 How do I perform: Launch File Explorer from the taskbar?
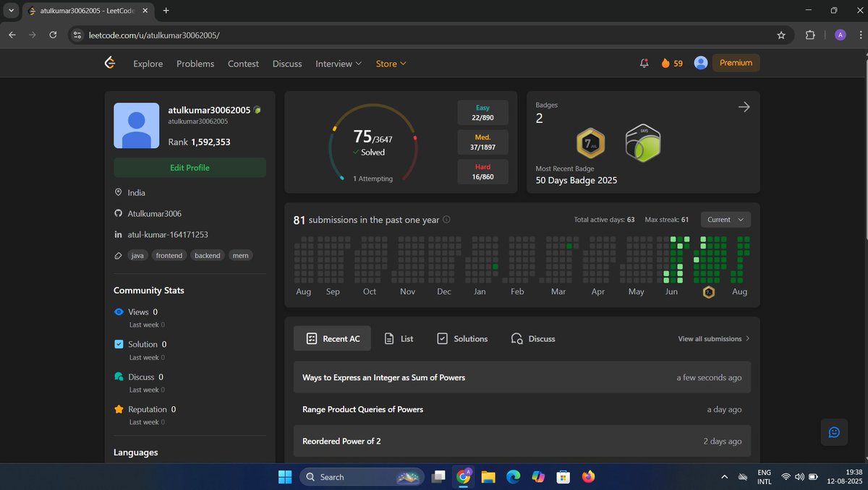(488, 477)
